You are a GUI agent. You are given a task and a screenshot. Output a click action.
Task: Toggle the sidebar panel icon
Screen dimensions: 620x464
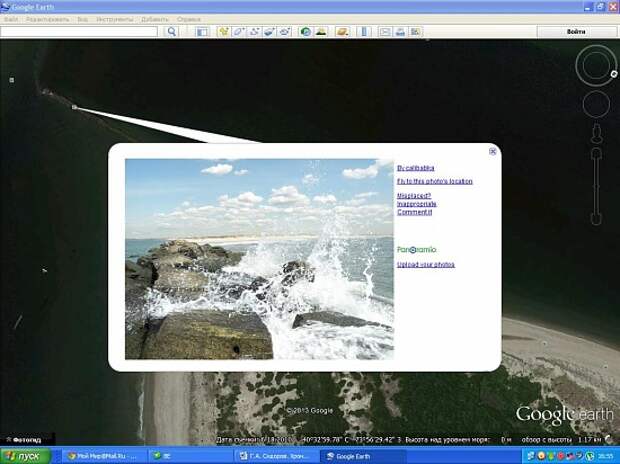pyautogui.click(x=202, y=32)
